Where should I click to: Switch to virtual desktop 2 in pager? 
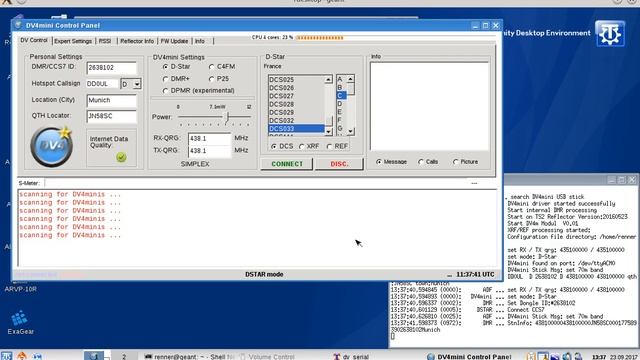(124, 356)
